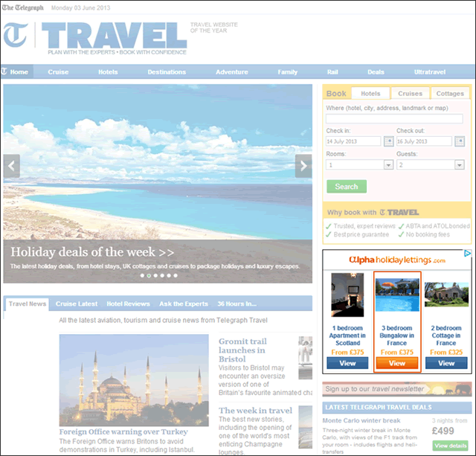Go to previous carousel slide arrow

pyautogui.click(x=11, y=166)
